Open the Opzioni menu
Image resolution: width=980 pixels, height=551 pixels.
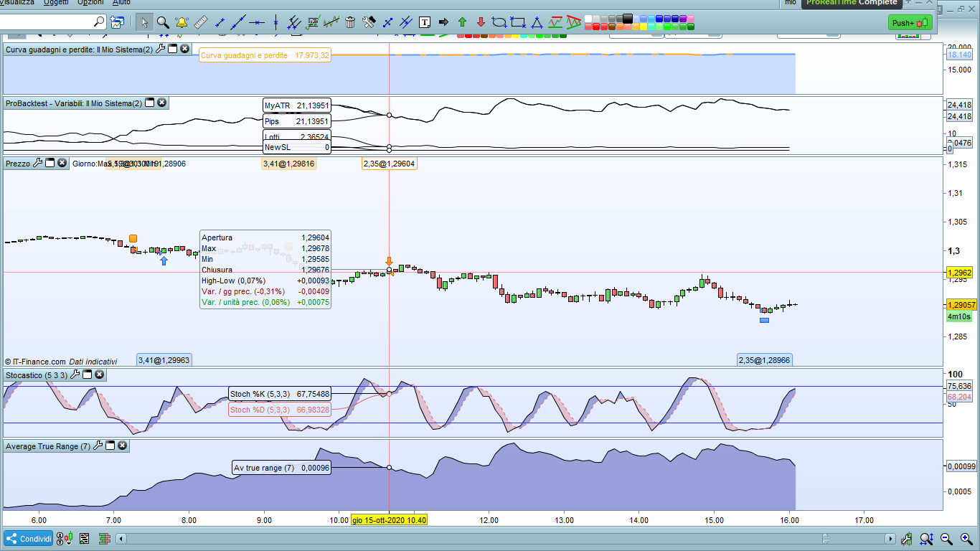(90, 3)
